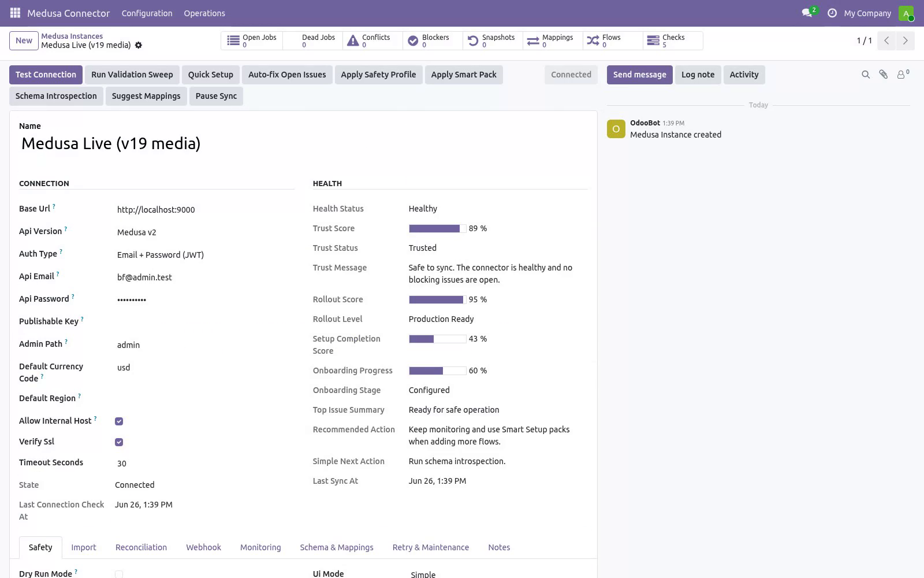This screenshot has height=578, width=924.
Task: Show help tooltip for Auth Type
Action: [61, 251]
